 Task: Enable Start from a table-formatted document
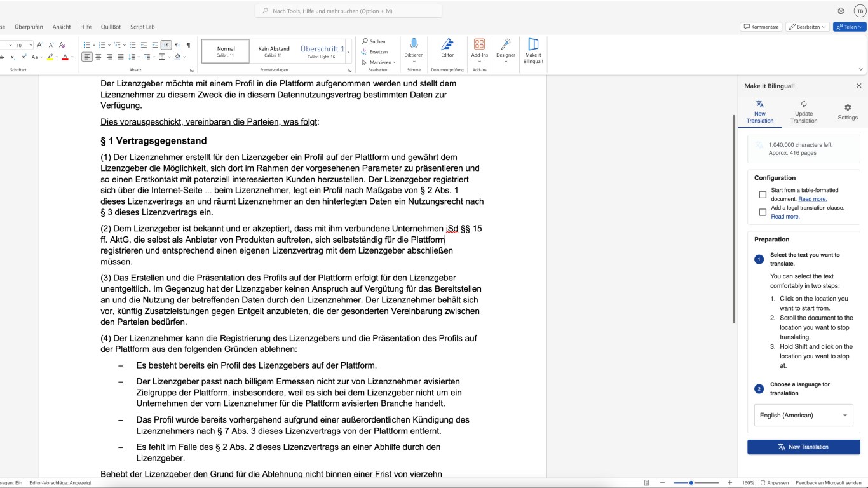(x=763, y=194)
